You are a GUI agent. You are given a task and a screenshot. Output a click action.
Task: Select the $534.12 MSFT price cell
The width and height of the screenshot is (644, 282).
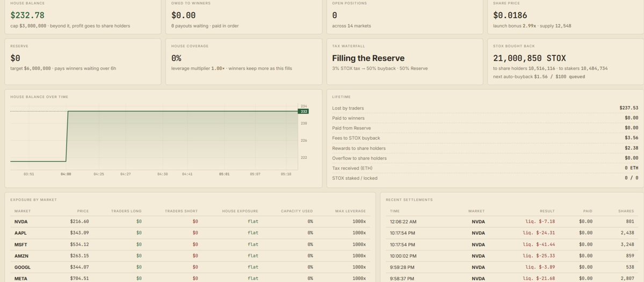[x=79, y=244]
